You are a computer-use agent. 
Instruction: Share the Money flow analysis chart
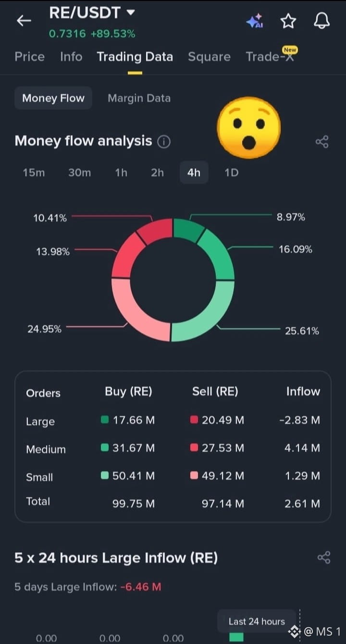tap(322, 142)
